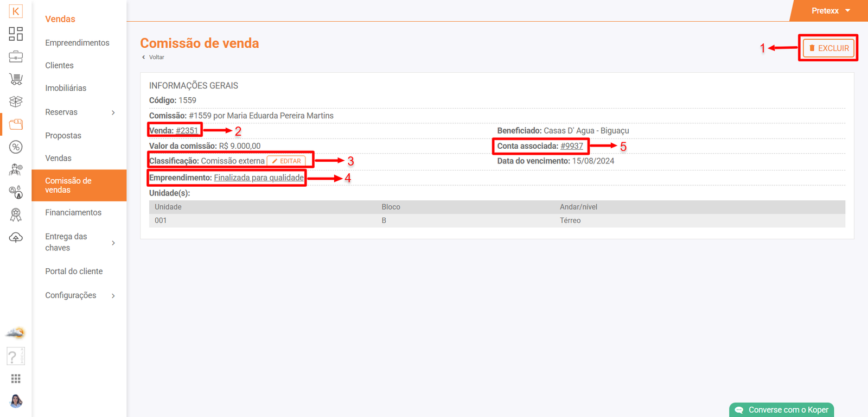The width and height of the screenshot is (868, 417).
Task: Click the stacked boxes inventory icon
Action: [x=16, y=102]
